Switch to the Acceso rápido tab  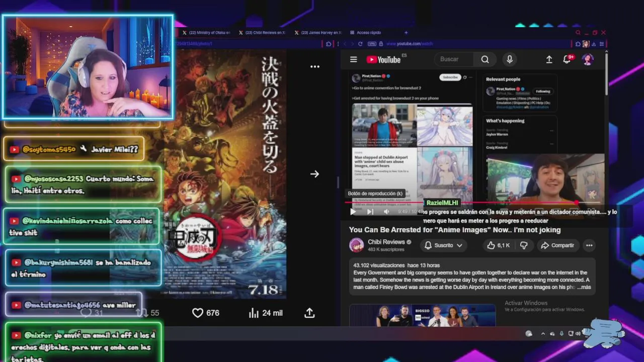pyautogui.click(x=366, y=33)
